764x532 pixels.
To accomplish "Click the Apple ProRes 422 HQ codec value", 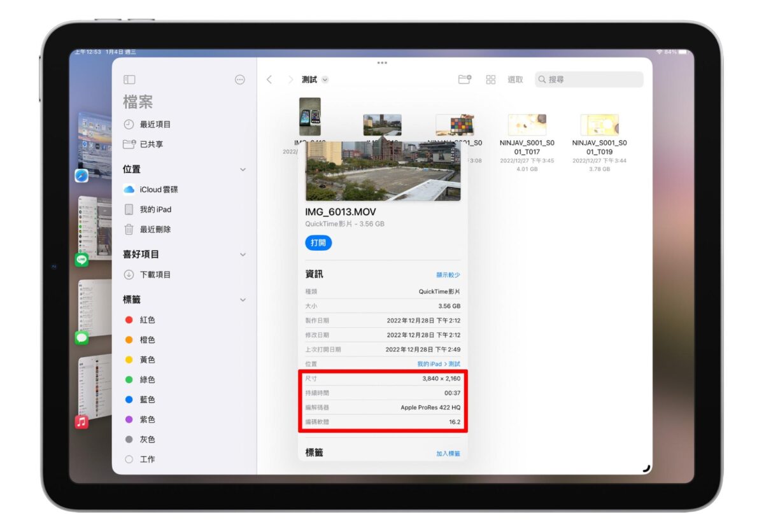I will pos(430,407).
